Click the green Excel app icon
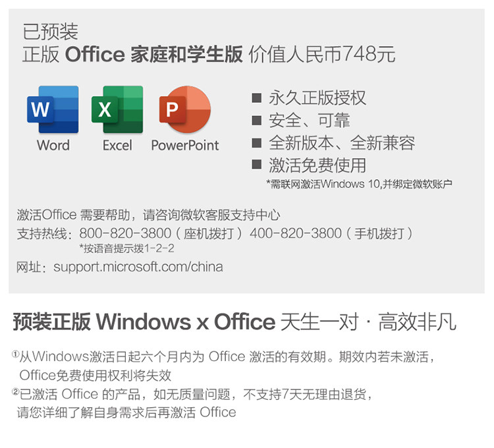 pos(117,109)
